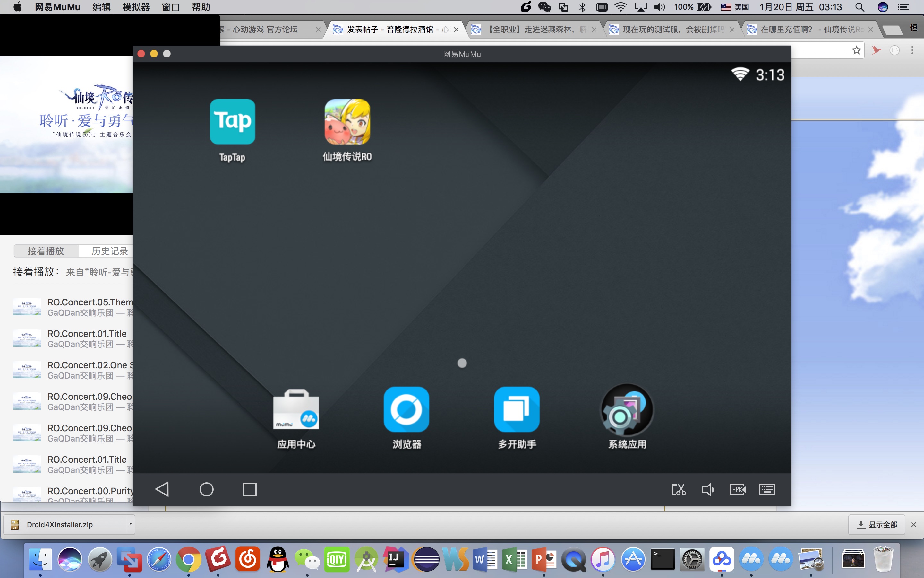Click the MuMu volume speaker icon
This screenshot has width=924, height=578.
point(708,490)
